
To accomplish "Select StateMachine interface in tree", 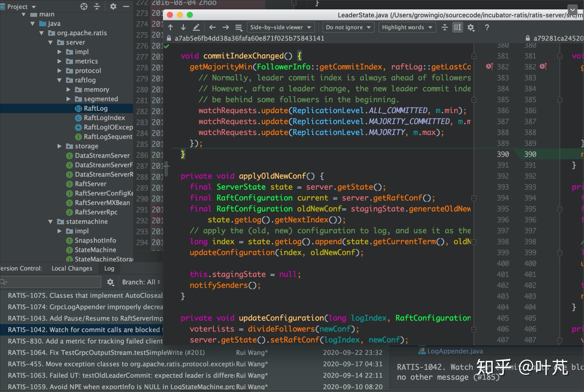I will tap(95, 250).
